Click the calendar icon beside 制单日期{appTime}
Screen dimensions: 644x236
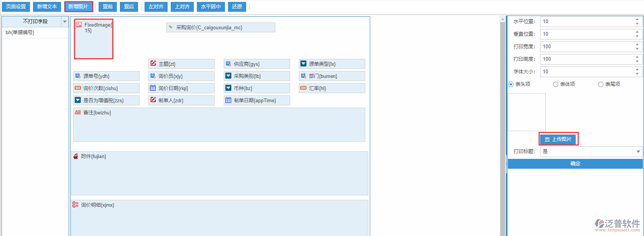point(228,100)
